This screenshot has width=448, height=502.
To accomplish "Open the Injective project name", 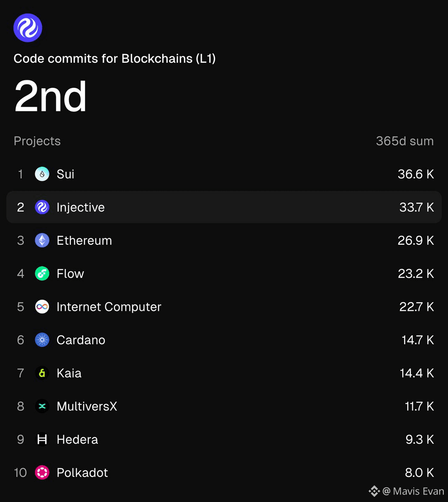I will tap(81, 207).
